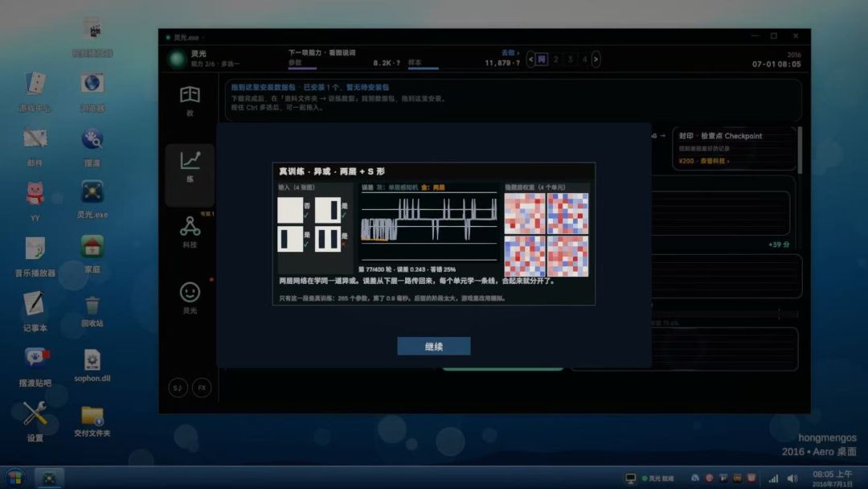This screenshot has height=489, width=868.
Task: Open the 灵光 smiley face sidebar icon
Action: pyautogui.click(x=190, y=298)
